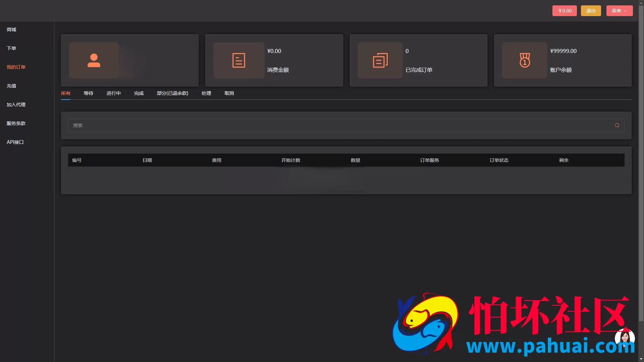Click the ¥0.00 balance button
The width and height of the screenshot is (644, 362).
(x=565, y=11)
